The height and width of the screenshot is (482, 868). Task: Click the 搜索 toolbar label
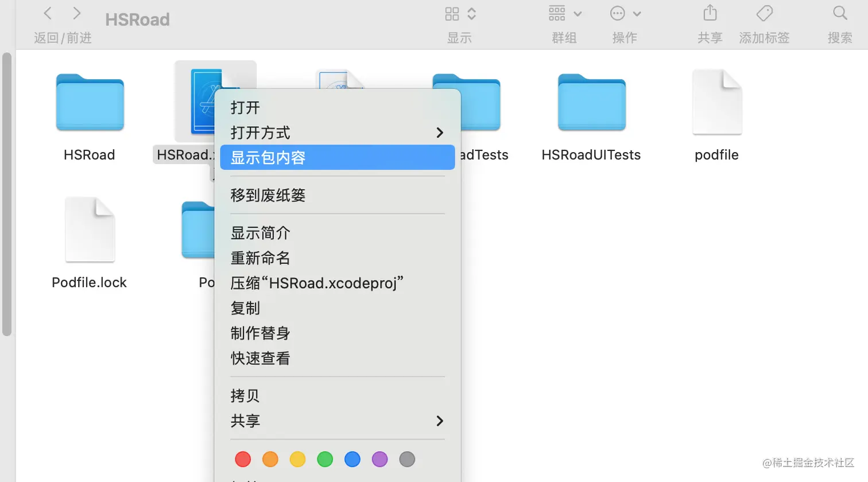[x=840, y=38]
